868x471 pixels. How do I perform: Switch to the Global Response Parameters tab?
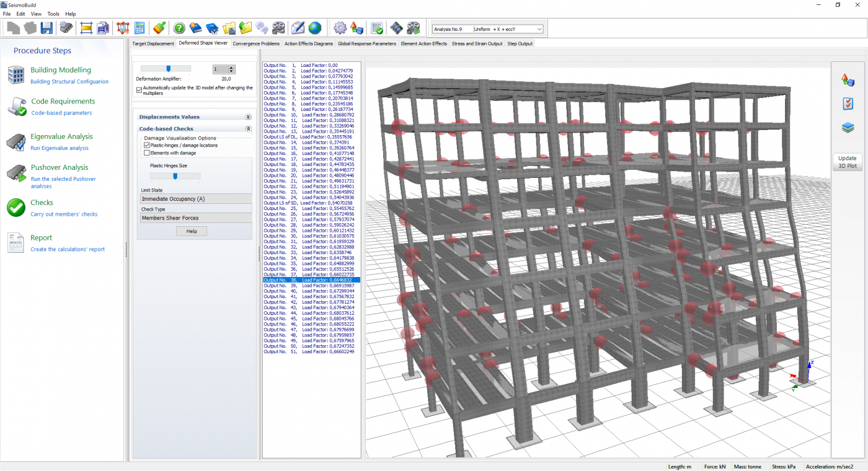(x=367, y=43)
